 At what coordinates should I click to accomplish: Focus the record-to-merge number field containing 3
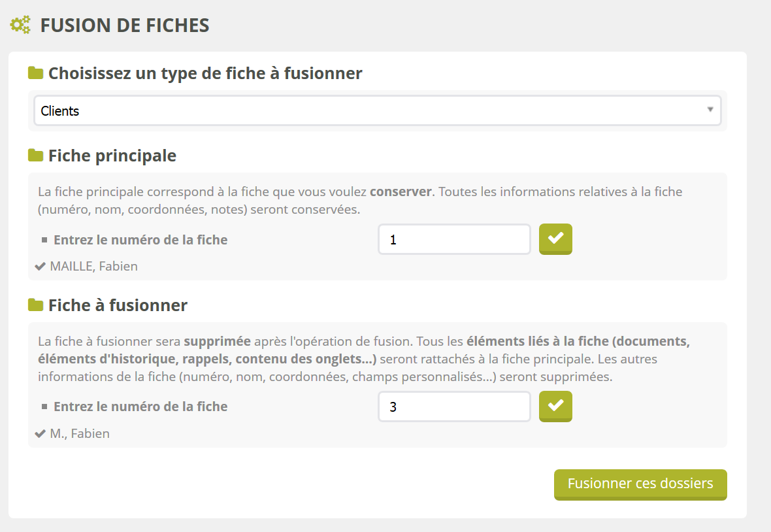click(x=454, y=407)
